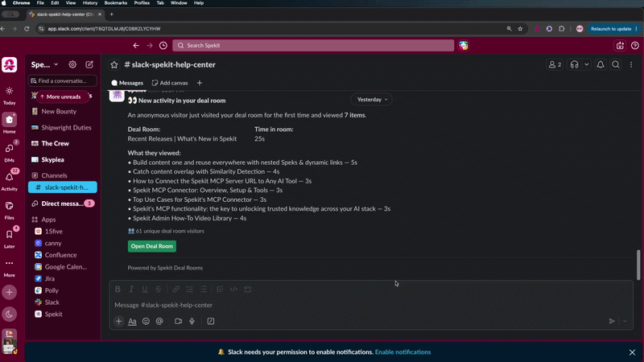Open the Chrome History menu
This screenshot has height=362, width=644.
tap(90, 3)
